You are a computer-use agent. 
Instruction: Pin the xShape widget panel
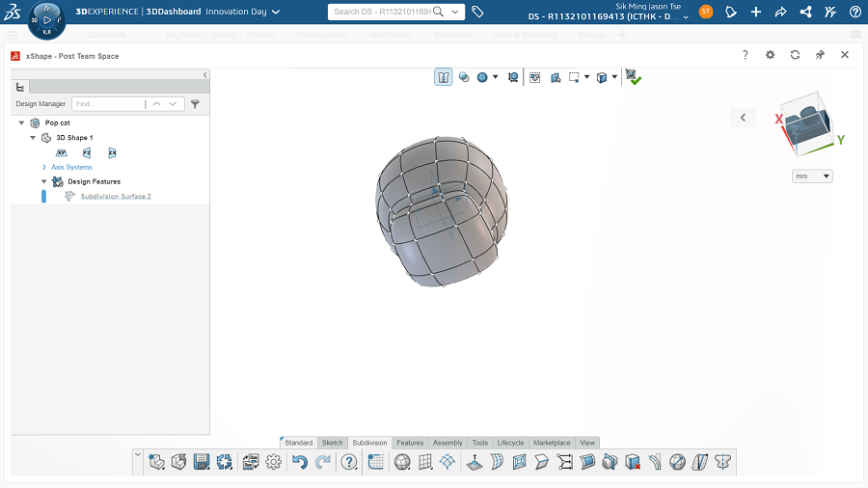point(820,55)
